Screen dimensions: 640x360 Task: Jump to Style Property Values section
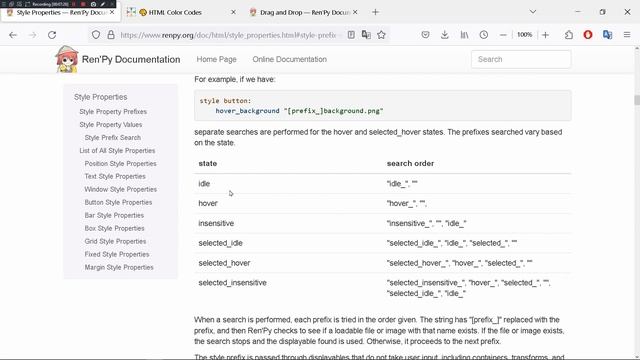click(111, 124)
